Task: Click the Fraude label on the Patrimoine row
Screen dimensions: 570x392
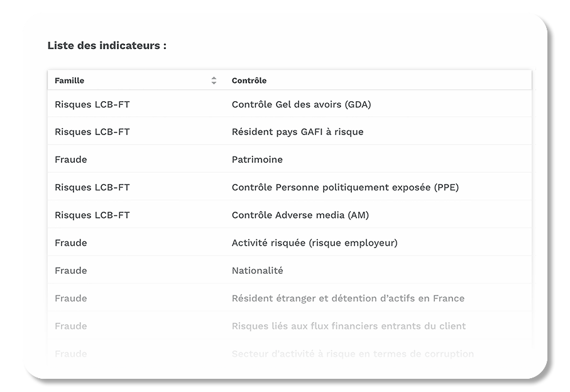Action: [71, 160]
